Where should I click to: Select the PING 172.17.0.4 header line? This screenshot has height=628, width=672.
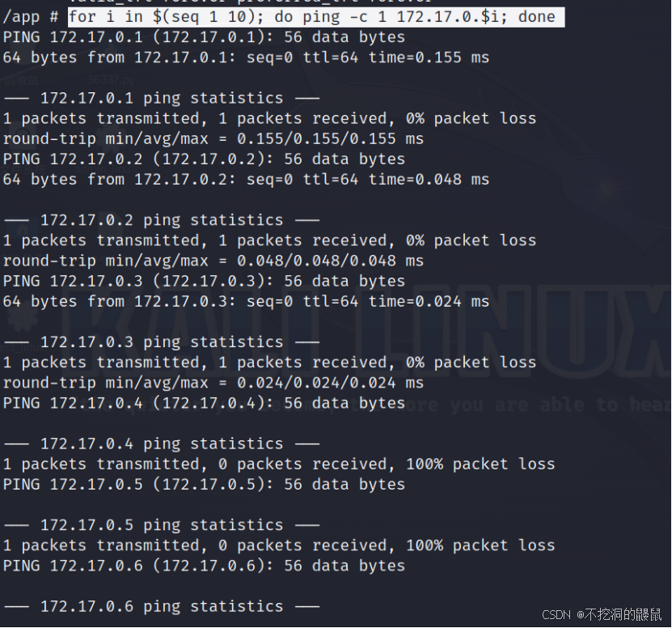pyautogui.click(x=204, y=403)
